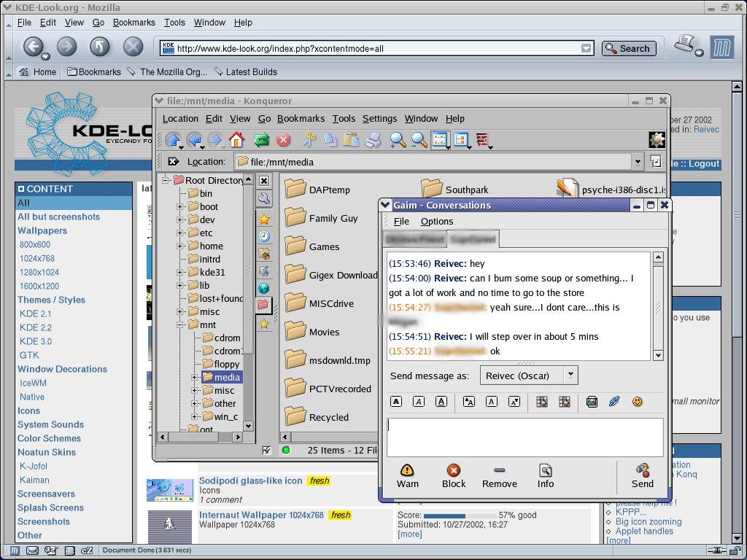Toggle Tree View mode in Konqueror toolbar
This screenshot has width=747, height=560.
pyautogui.click(x=461, y=140)
